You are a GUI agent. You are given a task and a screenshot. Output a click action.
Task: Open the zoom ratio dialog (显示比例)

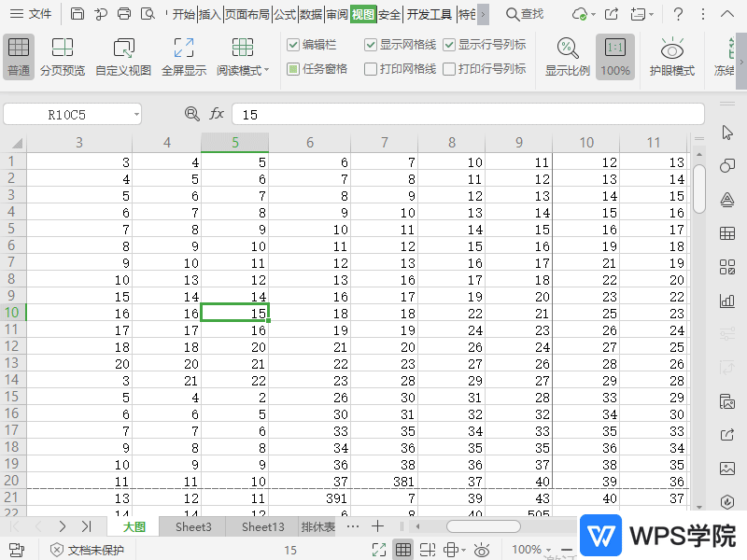coord(567,56)
